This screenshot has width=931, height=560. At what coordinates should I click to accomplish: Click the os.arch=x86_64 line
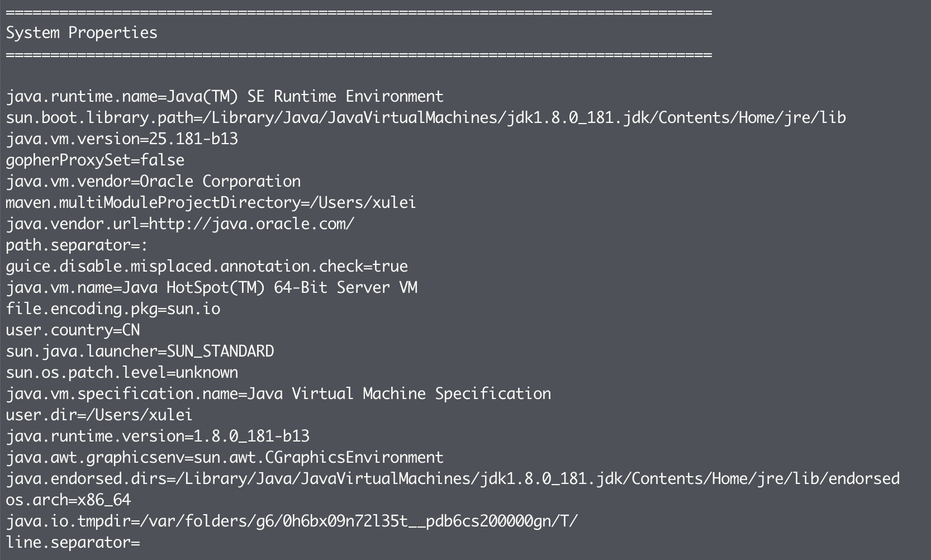68,500
